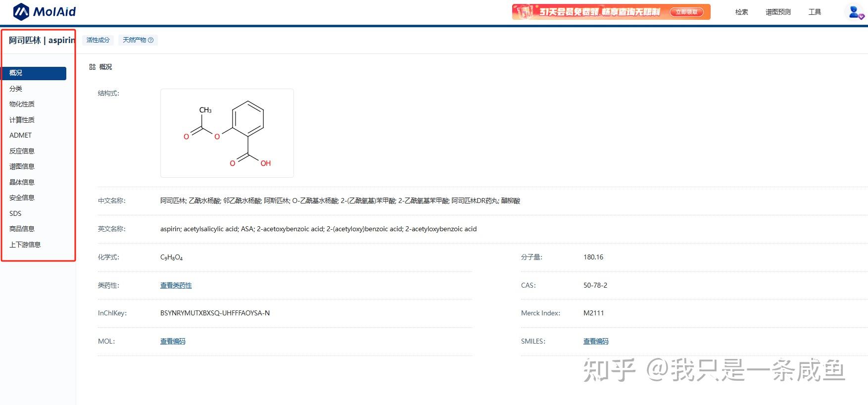
Task: Open the 检索 menu in header
Action: click(x=741, y=12)
